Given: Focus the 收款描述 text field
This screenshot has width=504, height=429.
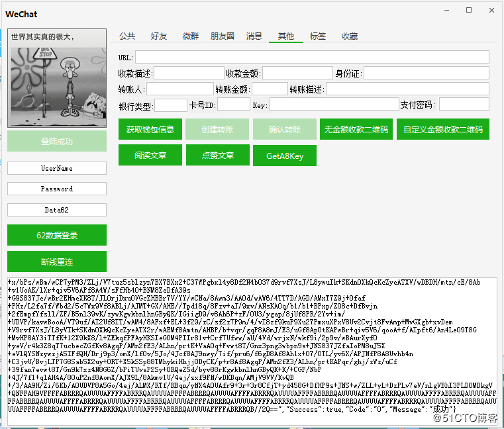Looking at the screenshot, I should click(189, 73).
